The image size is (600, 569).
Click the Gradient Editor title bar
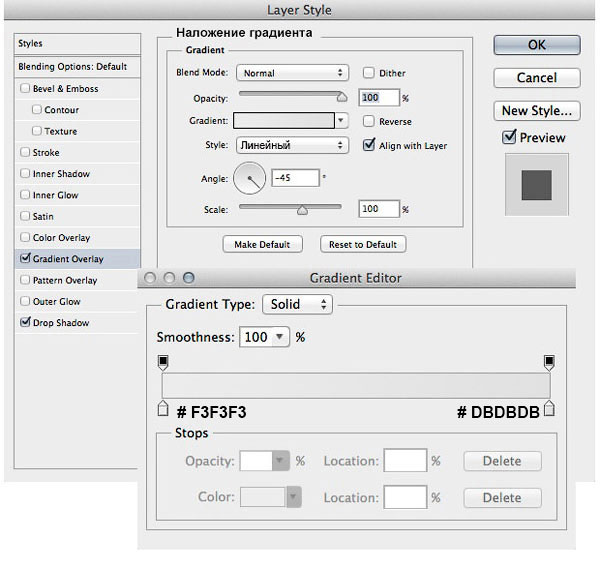pyautogui.click(x=357, y=278)
